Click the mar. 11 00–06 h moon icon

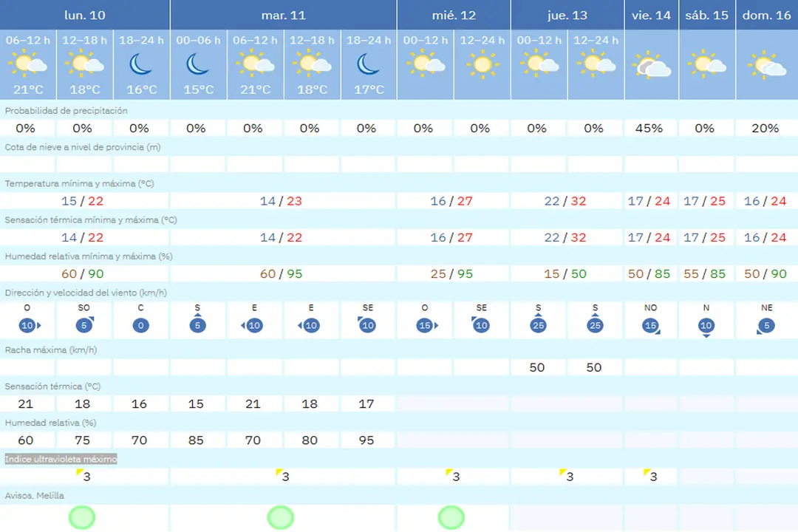coord(198,65)
